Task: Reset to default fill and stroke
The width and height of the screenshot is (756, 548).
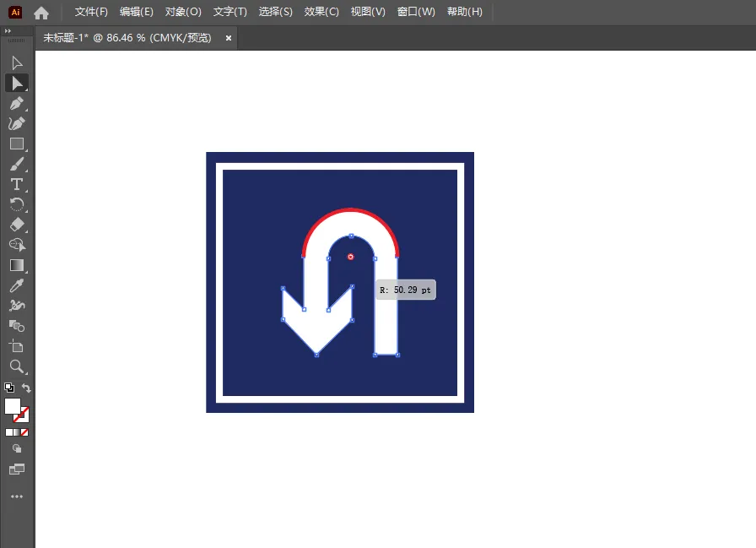Action: pos(9,388)
